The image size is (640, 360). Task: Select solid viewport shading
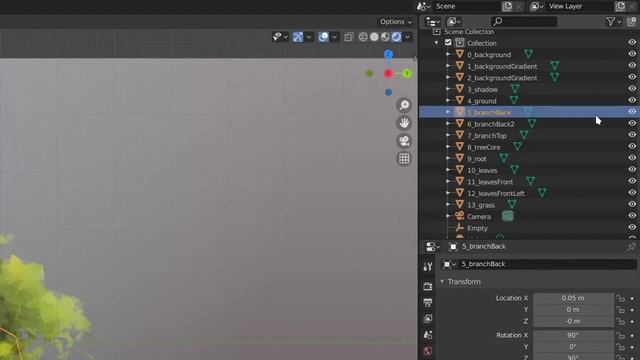(x=374, y=37)
